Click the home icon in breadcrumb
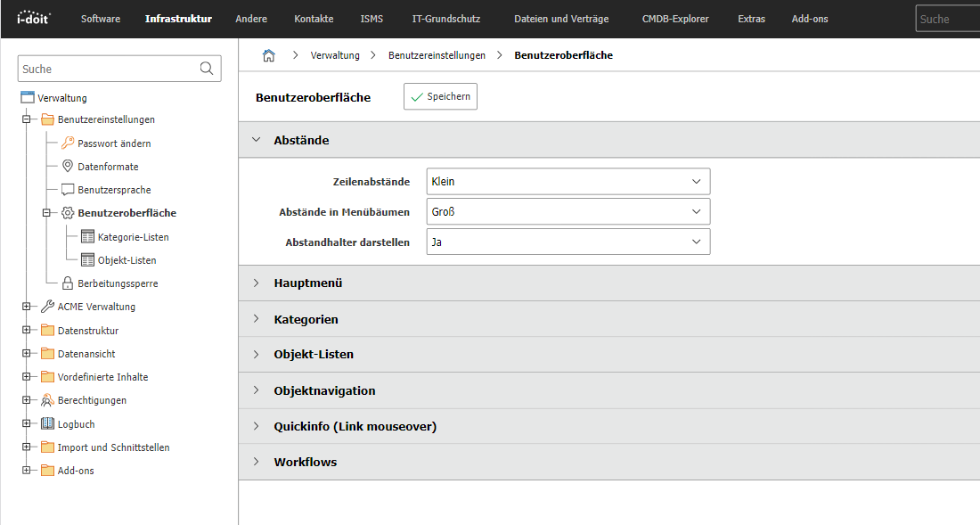The image size is (980, 525). click(269, 55)
